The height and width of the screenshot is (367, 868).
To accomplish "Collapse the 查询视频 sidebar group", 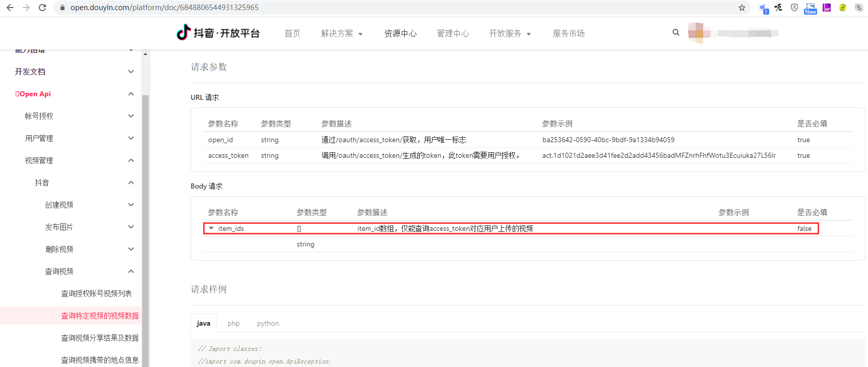I will [x=131, y=271].
